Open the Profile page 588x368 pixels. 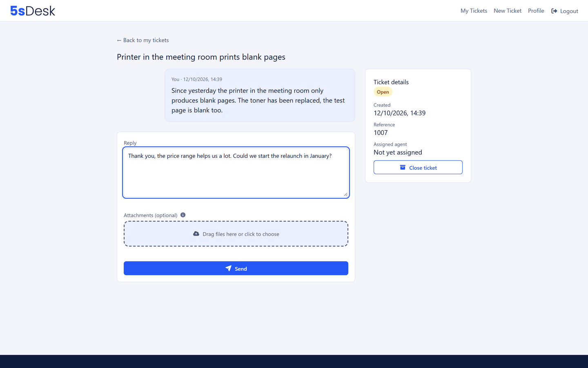pyautogui.click(x=536, y=11)
